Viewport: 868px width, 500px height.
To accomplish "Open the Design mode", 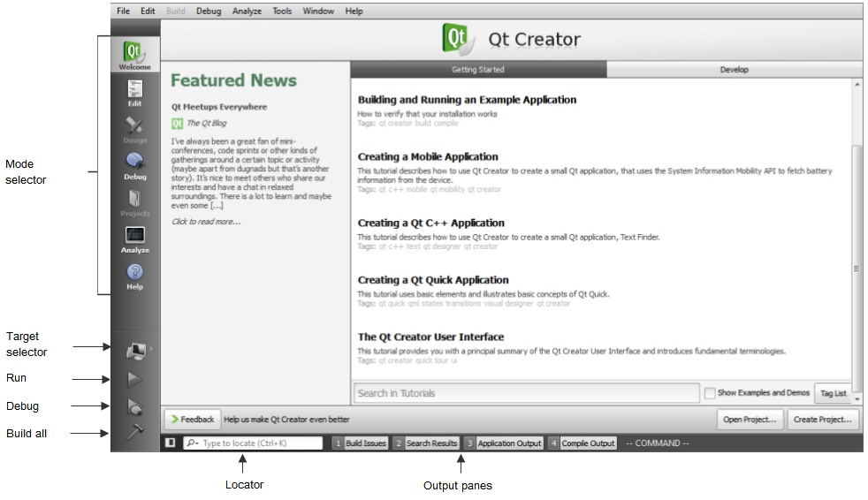I will (x=135, y=130).
